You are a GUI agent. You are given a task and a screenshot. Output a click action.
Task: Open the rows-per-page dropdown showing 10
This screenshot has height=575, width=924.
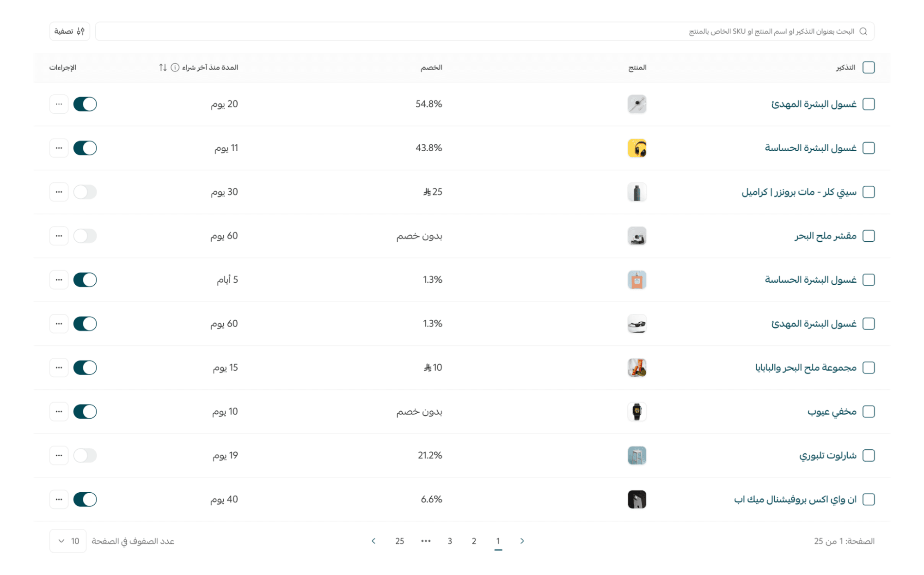click(68, 541)
